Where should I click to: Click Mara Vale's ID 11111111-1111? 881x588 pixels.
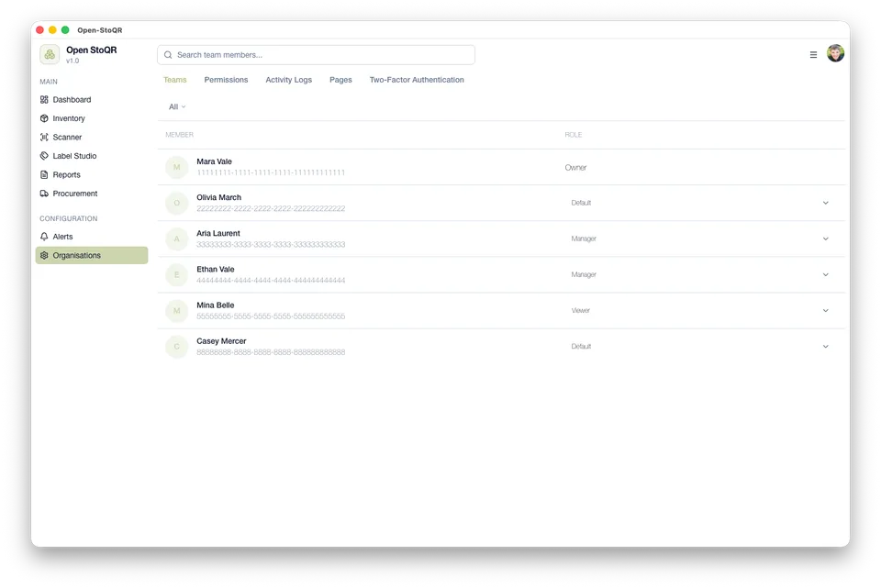point(271,172)
